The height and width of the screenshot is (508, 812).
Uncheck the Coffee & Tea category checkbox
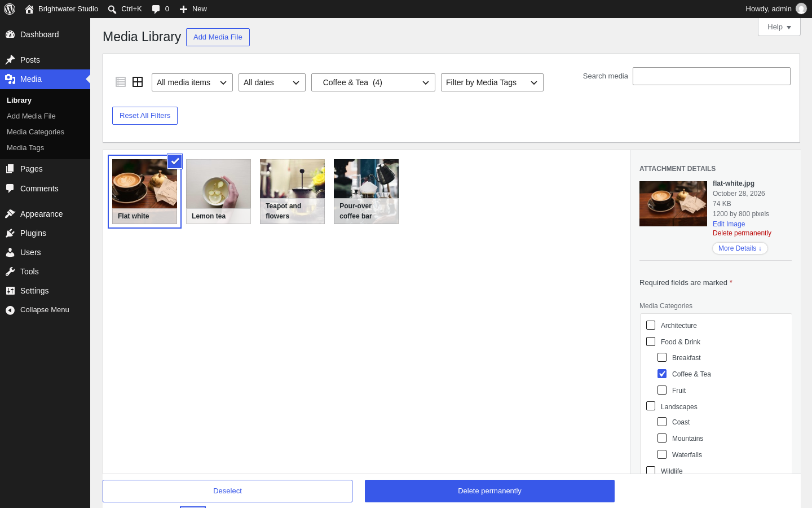coord(662,374)
